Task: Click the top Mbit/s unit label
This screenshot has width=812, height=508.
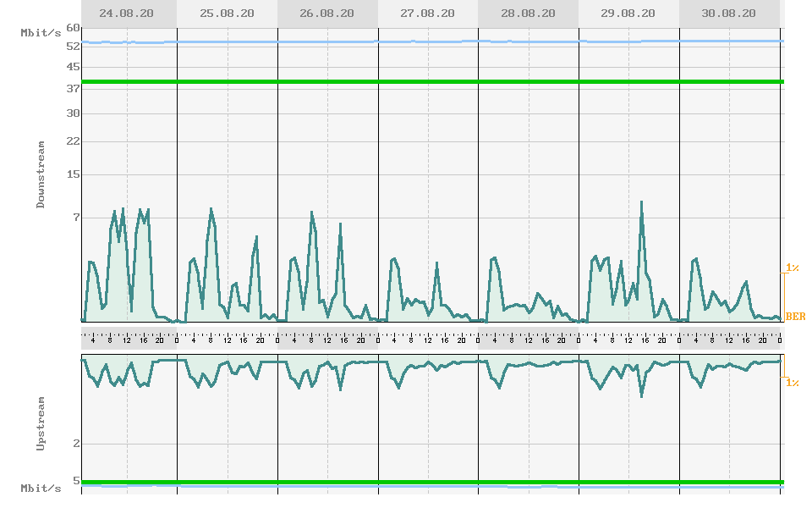Action: click(41, 33)
